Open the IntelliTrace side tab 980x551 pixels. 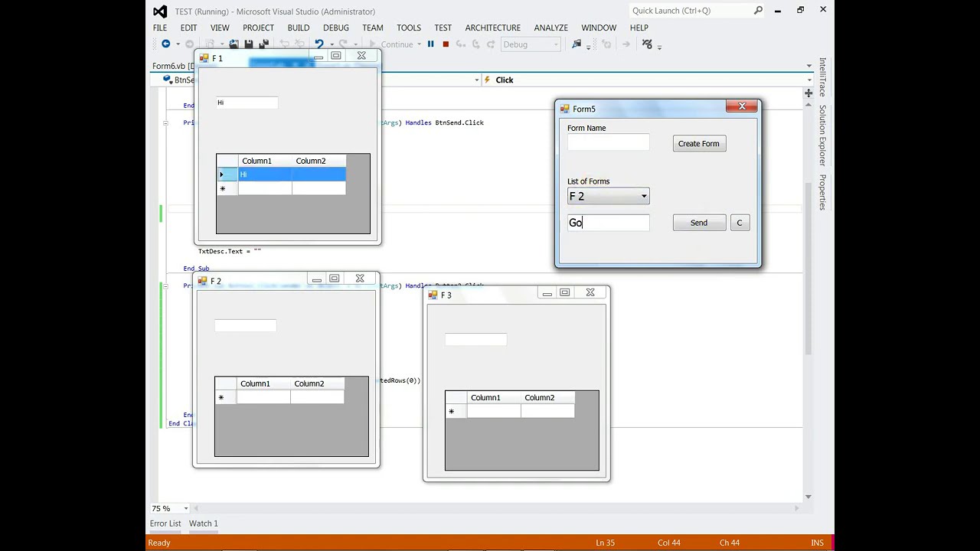[x=823, y=77]
